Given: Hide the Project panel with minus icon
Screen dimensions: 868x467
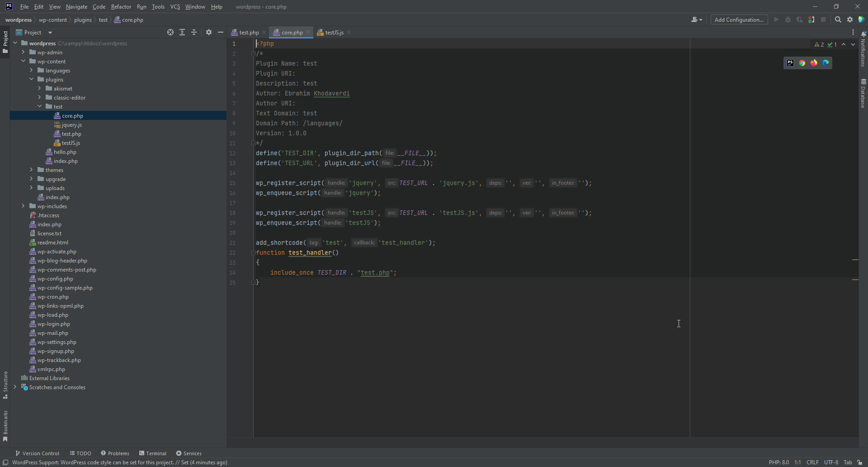Looking at the screenshot, I should coord(221,32).
